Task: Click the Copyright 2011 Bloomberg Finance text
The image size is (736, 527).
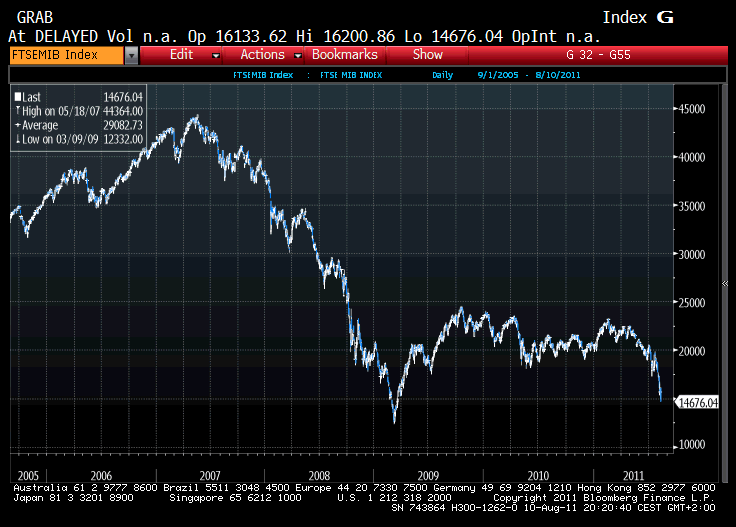Action: click(604, 498)
